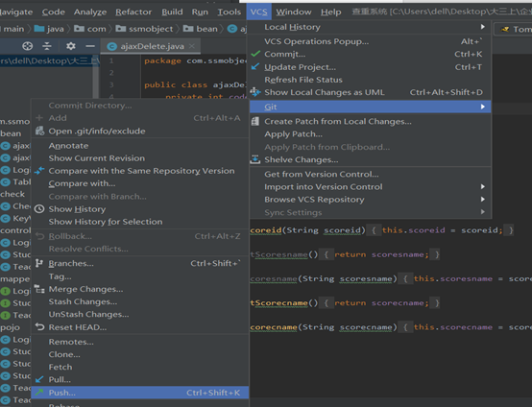Click Update Project... menu entry

(x=370, y=67)
